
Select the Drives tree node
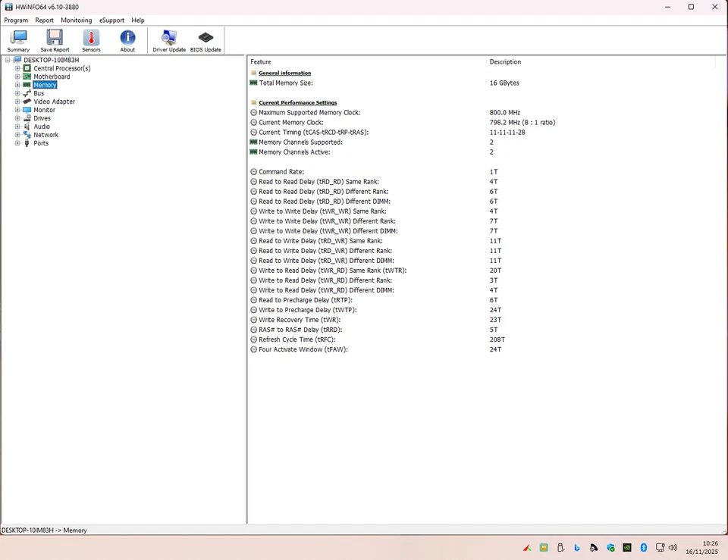pyautogui.click(x=42, y=118)
